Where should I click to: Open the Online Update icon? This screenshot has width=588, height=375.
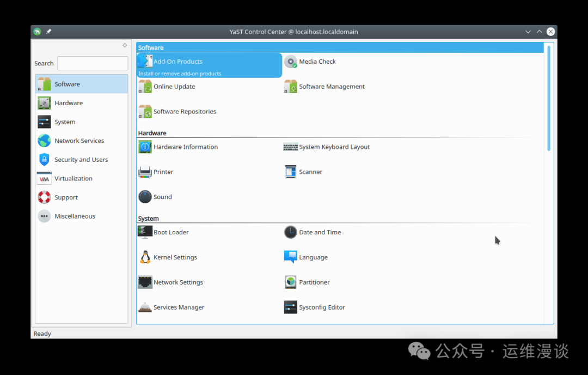click(145, 86)
